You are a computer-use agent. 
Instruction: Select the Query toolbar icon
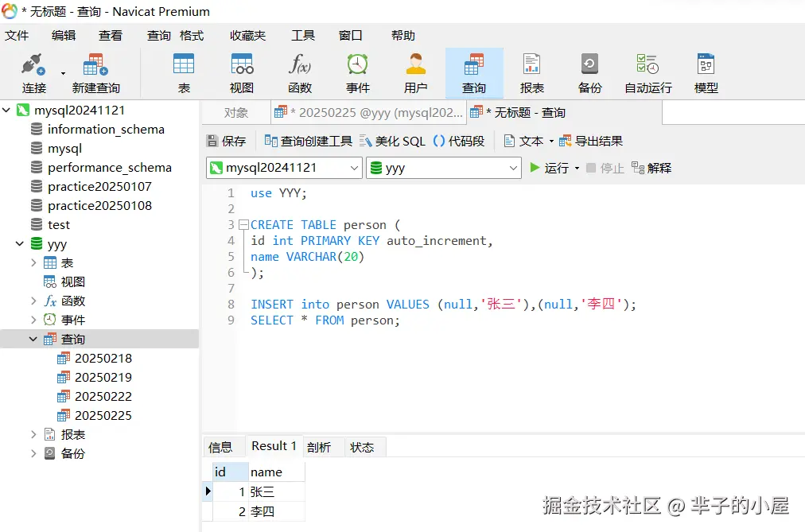tap(474, 64)
